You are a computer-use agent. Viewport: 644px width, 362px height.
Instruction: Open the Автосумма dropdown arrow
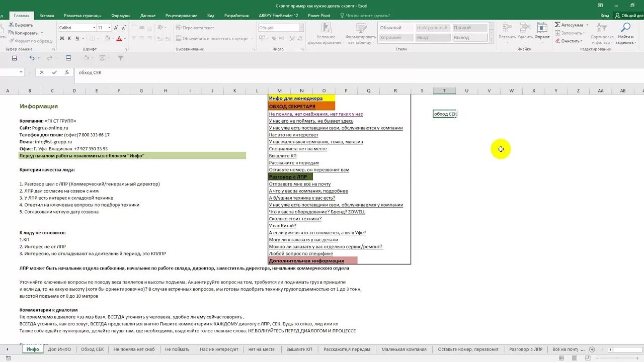coord(586,25)
